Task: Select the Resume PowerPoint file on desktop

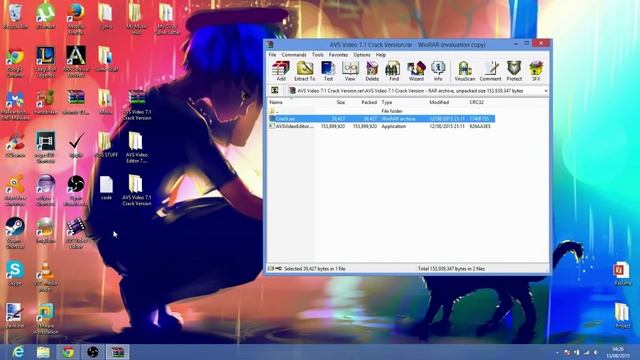Action: click(622, 273)
